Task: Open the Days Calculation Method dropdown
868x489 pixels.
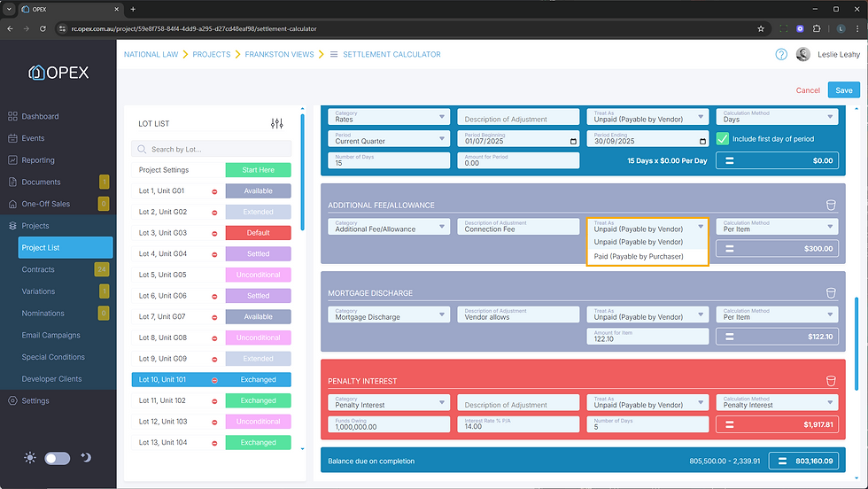Action: coord(778,117)
